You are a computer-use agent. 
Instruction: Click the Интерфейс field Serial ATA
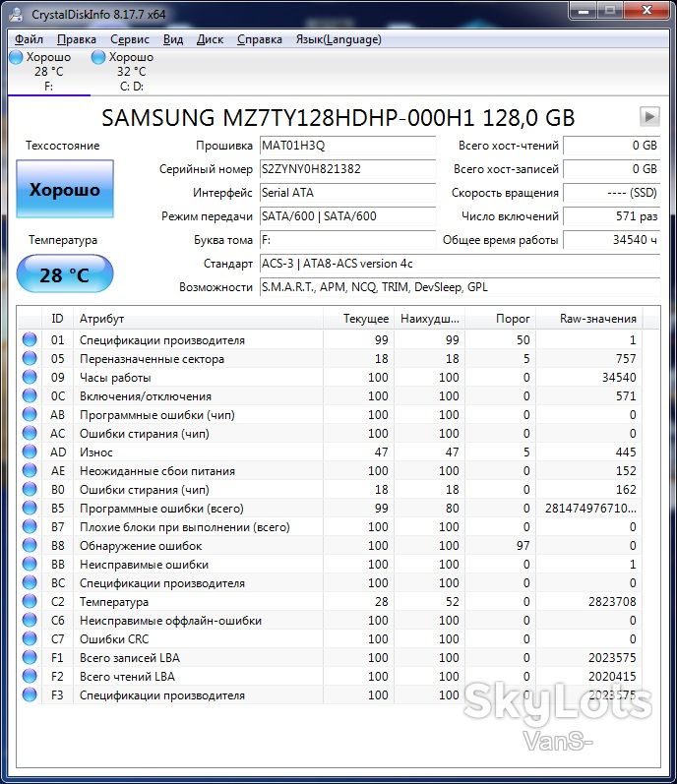[347, 193]
